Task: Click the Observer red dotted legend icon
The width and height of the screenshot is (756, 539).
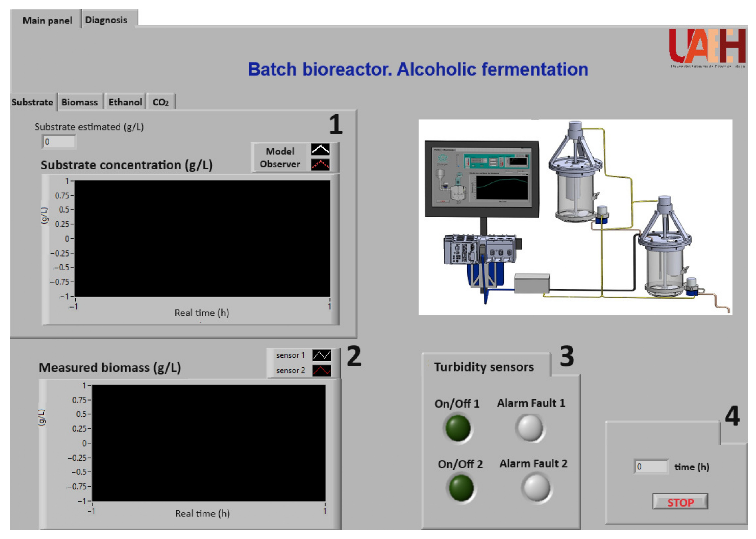Action: tap(320, 164)
